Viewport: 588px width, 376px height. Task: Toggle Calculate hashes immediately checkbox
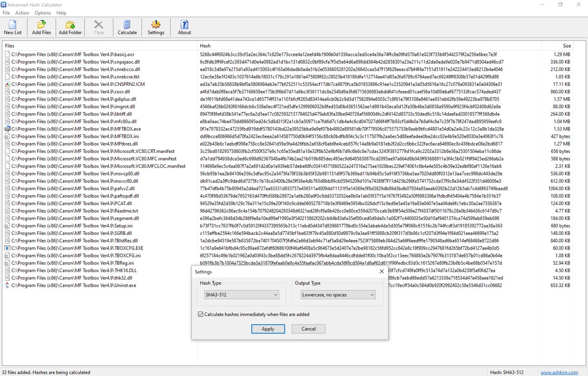200,314
